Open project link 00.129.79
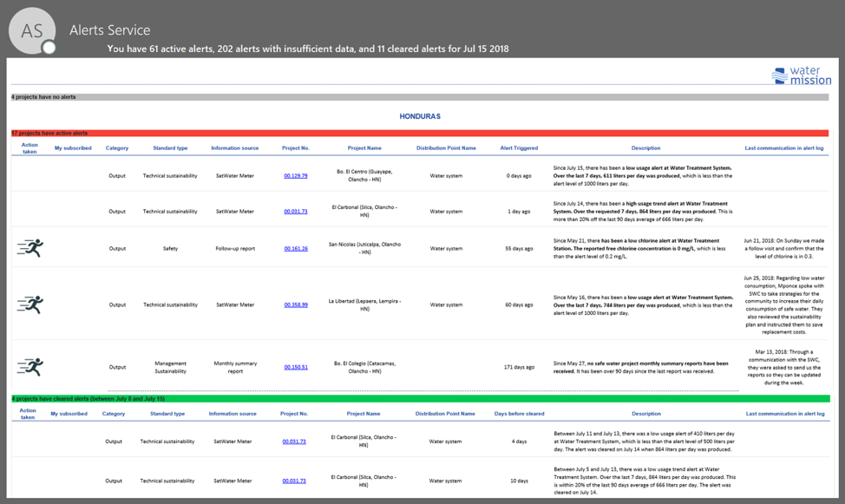The image size is (845, 504). [x=296, y=174]
